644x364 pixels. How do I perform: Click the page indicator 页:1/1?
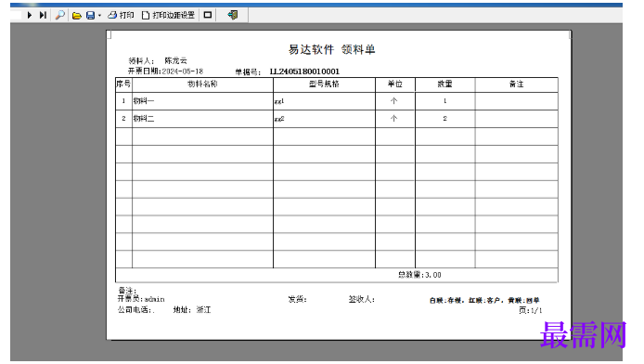coord(530,310)
